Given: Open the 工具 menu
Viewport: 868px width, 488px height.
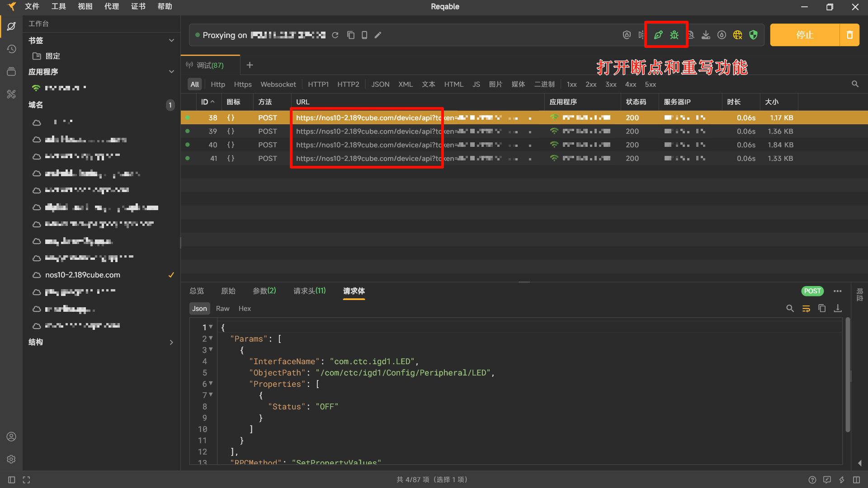Looking at the screenshot, I should coord(58,6).
